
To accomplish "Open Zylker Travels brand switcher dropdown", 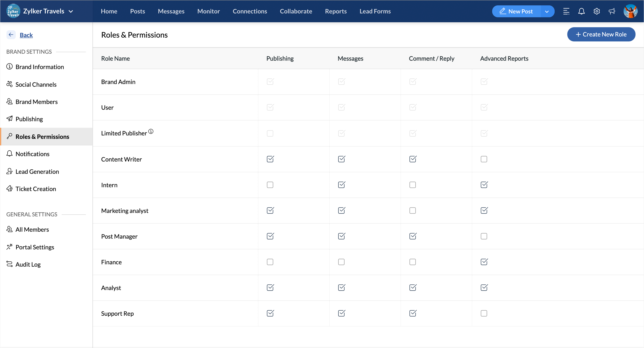I will click(x=71, y=11).
